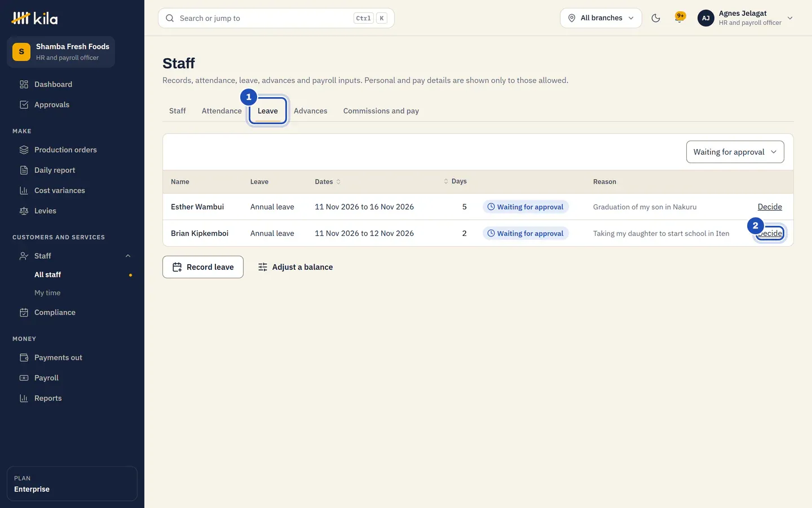The height and width of the screenshot is (508, 812).
Task: Open Waiting for approval filter dropdown
Action: coord(735,152)
